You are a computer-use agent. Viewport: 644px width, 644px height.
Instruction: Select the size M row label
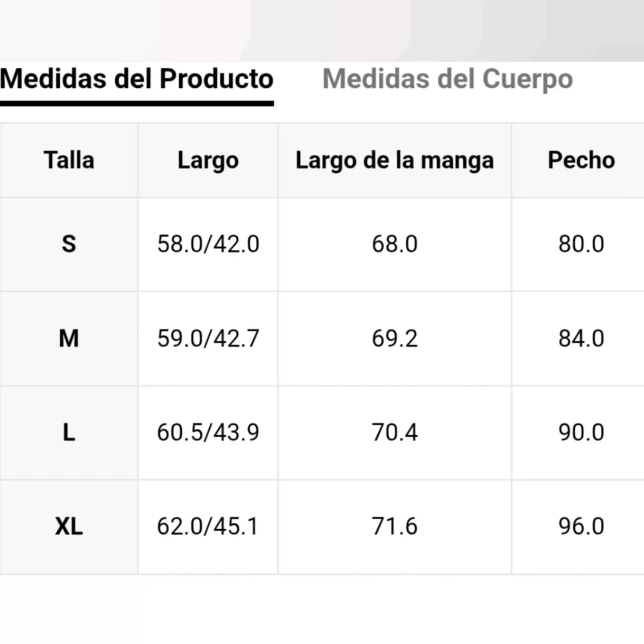pyautogui.click(x=69, y=338)
